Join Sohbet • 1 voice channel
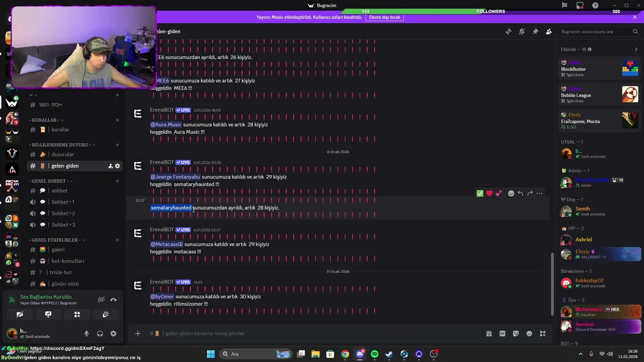The image size is (644, 362). click(74, 202)
